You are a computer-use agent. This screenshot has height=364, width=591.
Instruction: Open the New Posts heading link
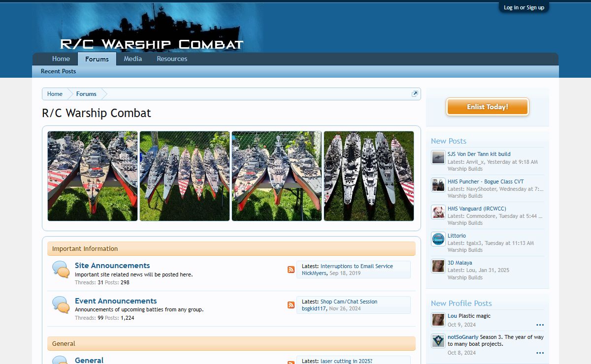(x=448, y=141)
